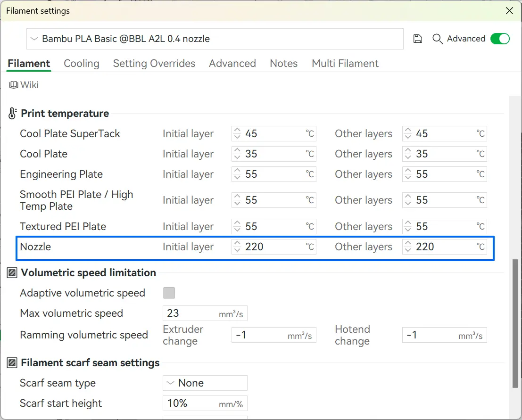Click the Print temperature thermometer icon
522x420 pixels.
tap(12, 114)
